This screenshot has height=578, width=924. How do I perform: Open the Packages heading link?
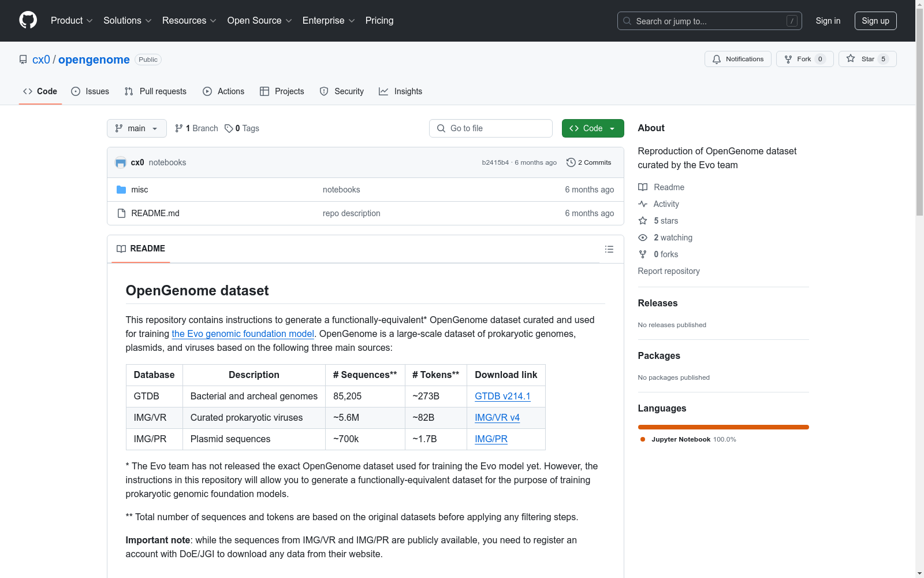tap(659, 355)
